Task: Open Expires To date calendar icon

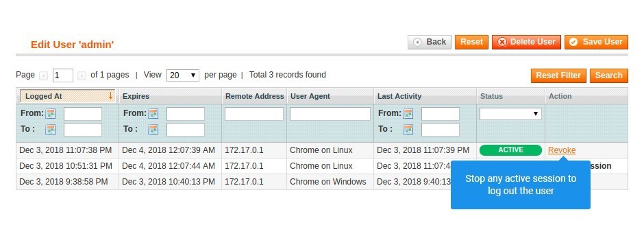Action: (153, 130)
